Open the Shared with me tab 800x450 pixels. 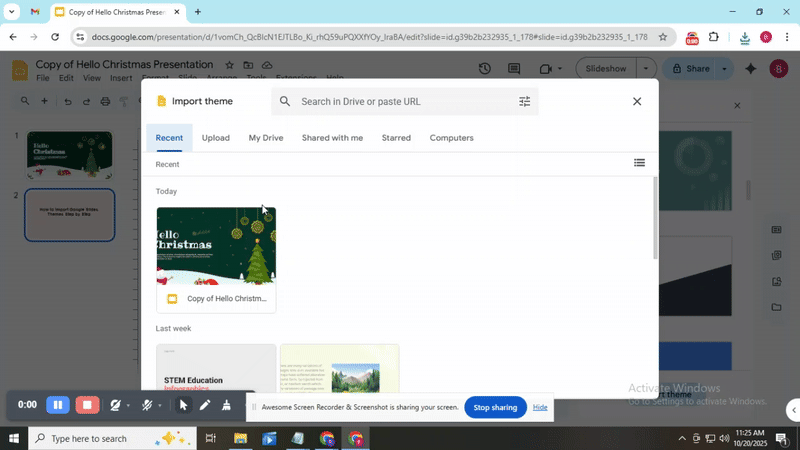click(332, 138)
